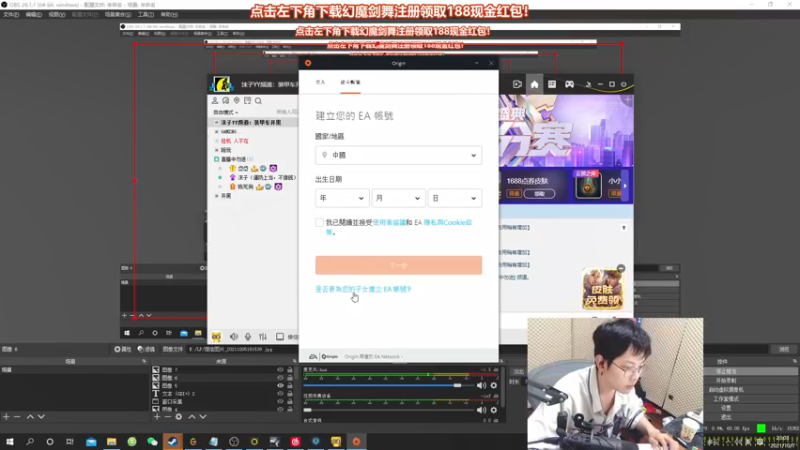This screenshot has height=450, width=800.
Task: Click the 皮肤免费领 promo thumbnail in YY
Action: tap(603, 289)
